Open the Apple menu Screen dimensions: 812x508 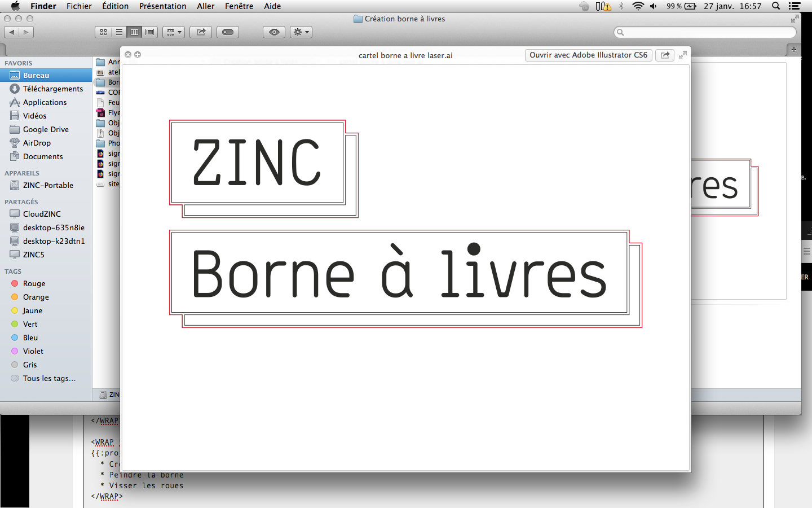tap(15, 6)
